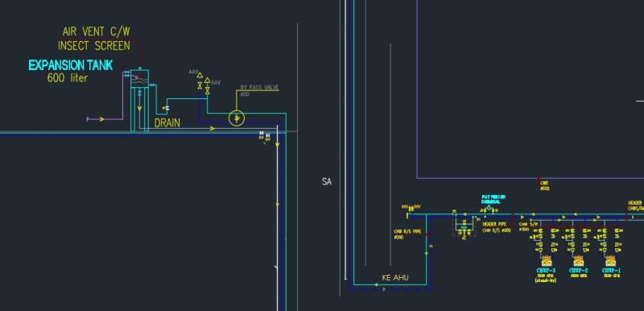Click the small valve symbol above DRAIN

(x=166, y=108)
